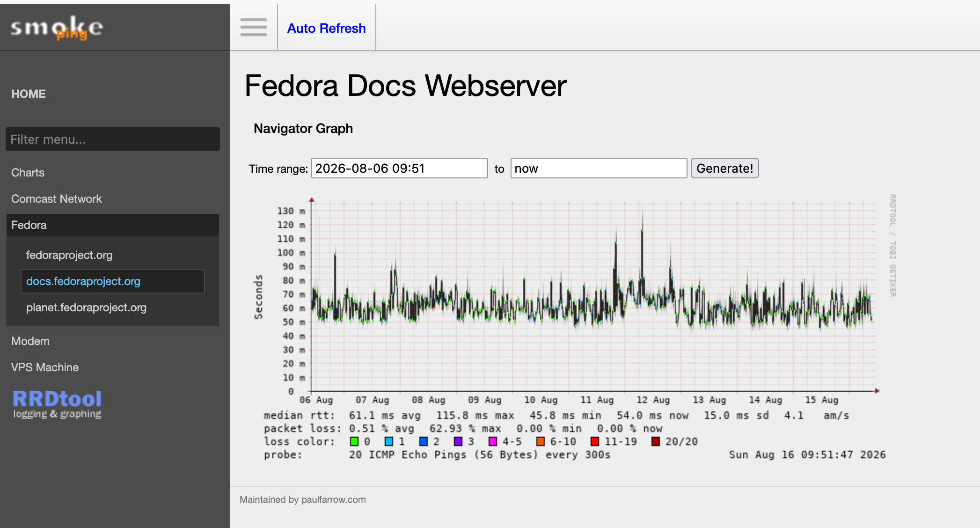Click the dark blue loss color 2 swatch
This screenshot has height=528, width=980.
pyautogui.click(x=424, y=441)
